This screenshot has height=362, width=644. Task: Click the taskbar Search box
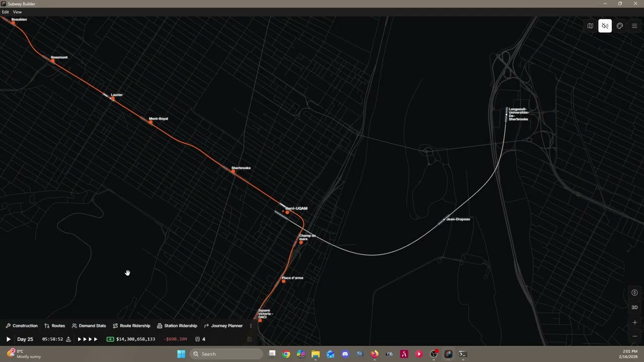tap(227, 354)
